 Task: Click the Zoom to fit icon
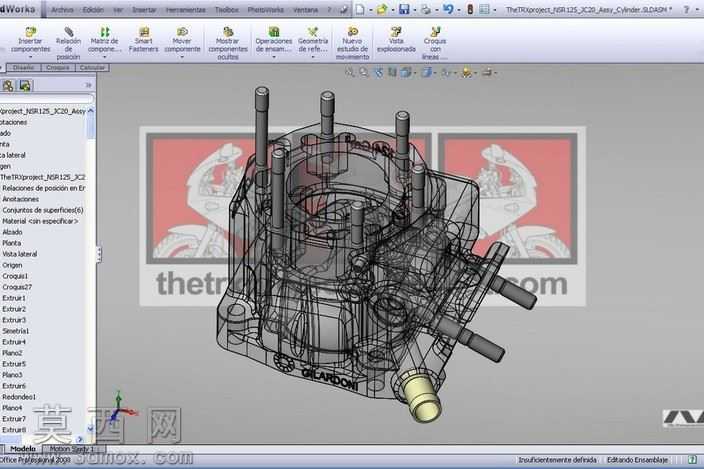pos(349,72)
